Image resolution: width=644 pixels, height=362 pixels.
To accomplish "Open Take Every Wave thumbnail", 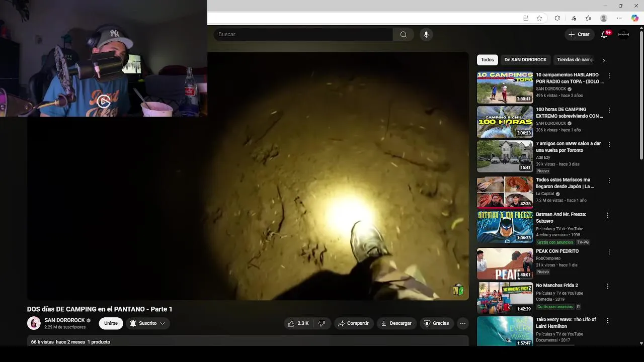I will (x=505, y=331).
